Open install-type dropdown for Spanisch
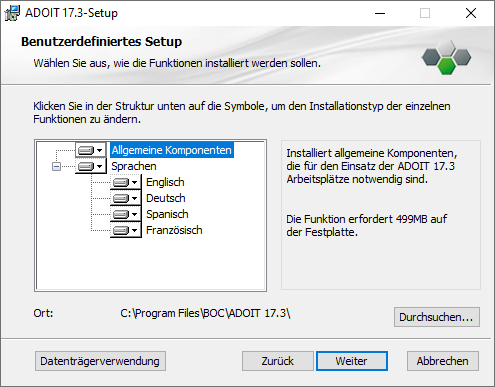Viewport: 495px width, 387px height. 125,214
